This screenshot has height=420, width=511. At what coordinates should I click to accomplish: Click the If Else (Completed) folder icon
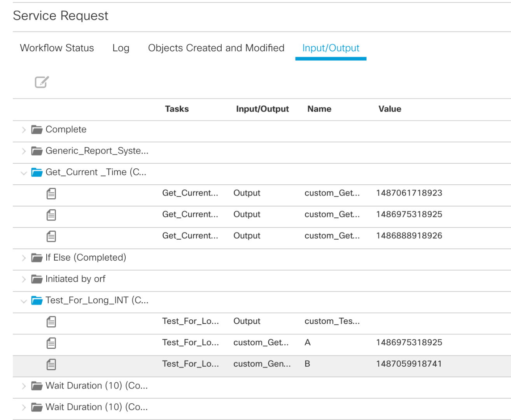click(x=37, y=257)
